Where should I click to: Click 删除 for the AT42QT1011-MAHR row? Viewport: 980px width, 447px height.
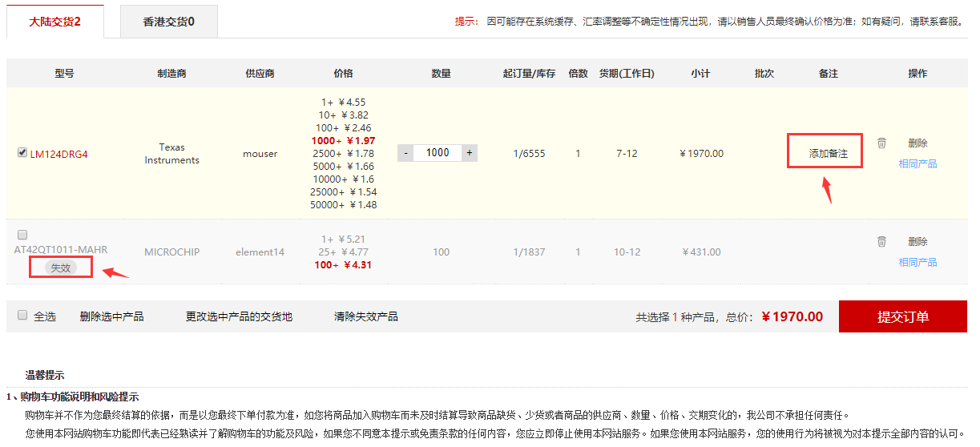[x=917, y=242]
